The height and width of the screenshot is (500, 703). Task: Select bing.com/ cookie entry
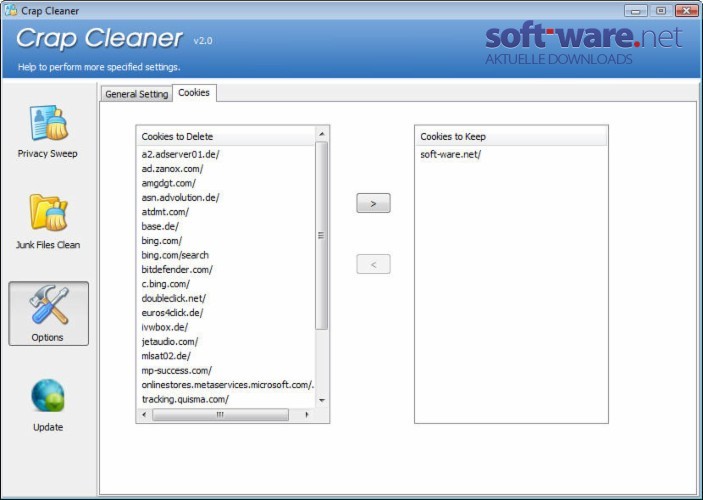[161, 240]
